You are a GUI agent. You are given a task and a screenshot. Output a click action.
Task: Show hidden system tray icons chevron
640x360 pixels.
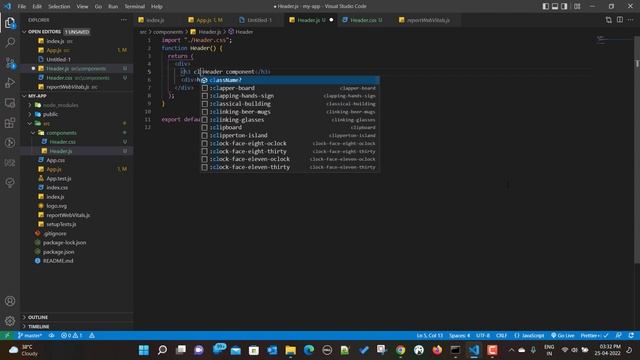[511, 350]
